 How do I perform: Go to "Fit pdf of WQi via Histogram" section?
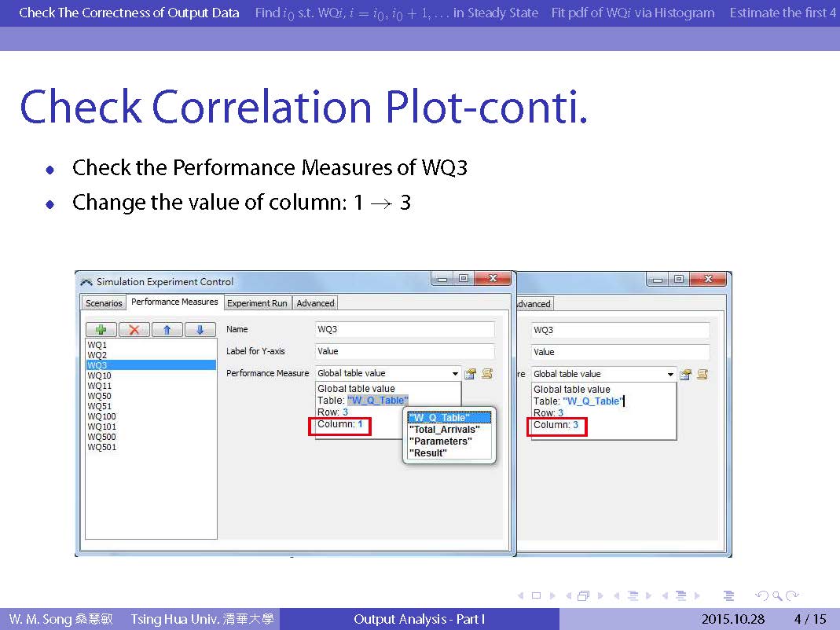point(633,13)
